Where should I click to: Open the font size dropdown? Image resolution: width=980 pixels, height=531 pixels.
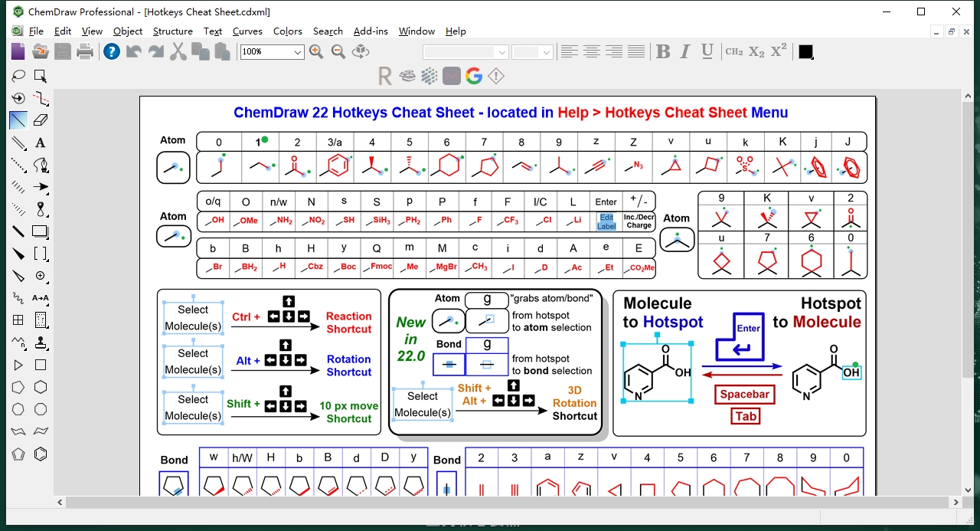546,52
